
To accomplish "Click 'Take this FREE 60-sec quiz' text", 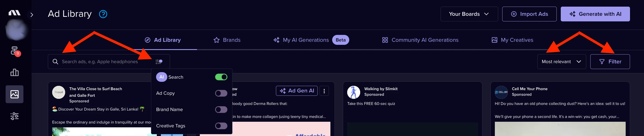I will tap(371, 104).
